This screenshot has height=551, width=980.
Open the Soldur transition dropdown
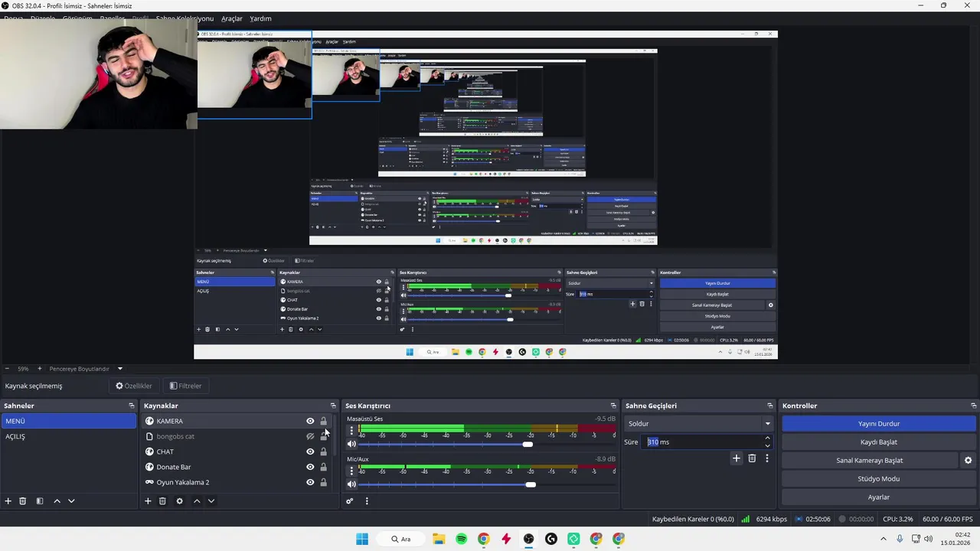pos(700,423)
